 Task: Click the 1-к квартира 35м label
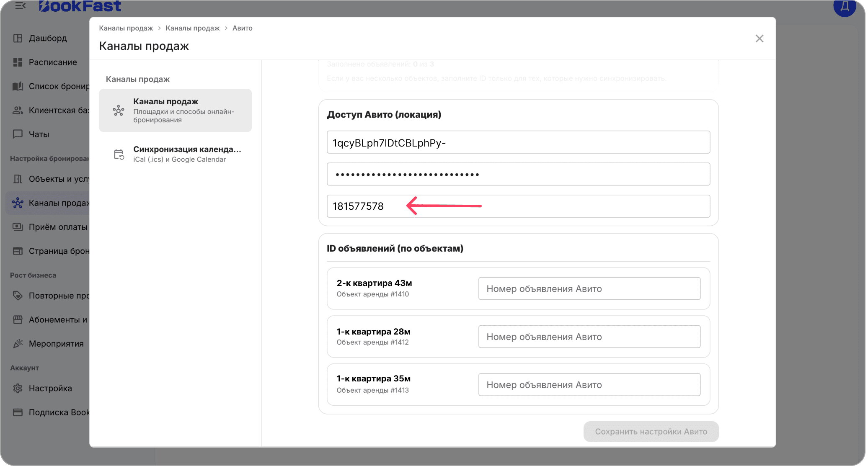(374, 378)
